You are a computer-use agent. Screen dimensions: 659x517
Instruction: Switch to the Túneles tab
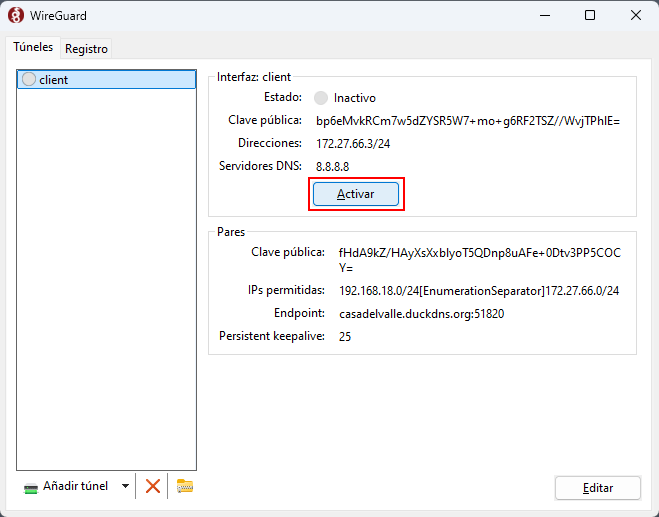point(33,47)
